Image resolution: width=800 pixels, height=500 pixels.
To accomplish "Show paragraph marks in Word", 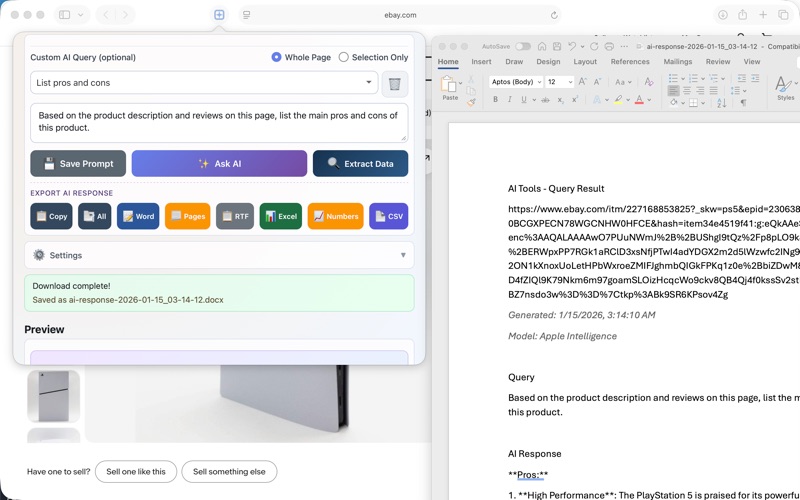I will click(743, 103).
